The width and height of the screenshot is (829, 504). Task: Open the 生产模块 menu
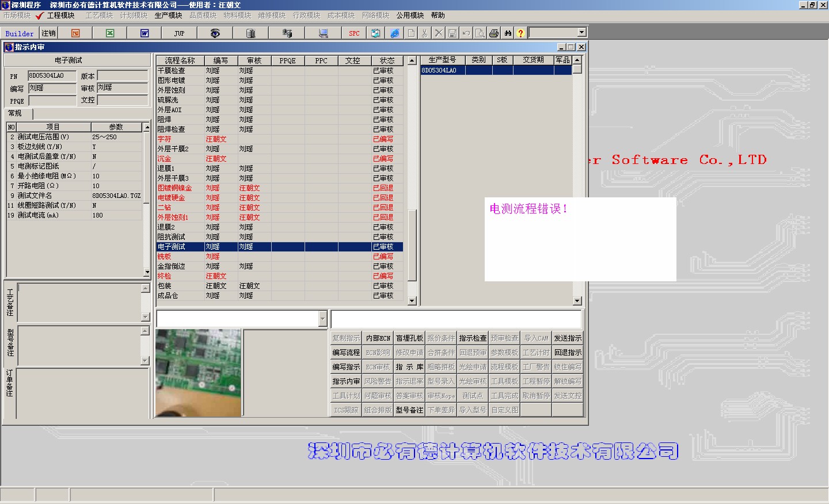coord(168,16)
